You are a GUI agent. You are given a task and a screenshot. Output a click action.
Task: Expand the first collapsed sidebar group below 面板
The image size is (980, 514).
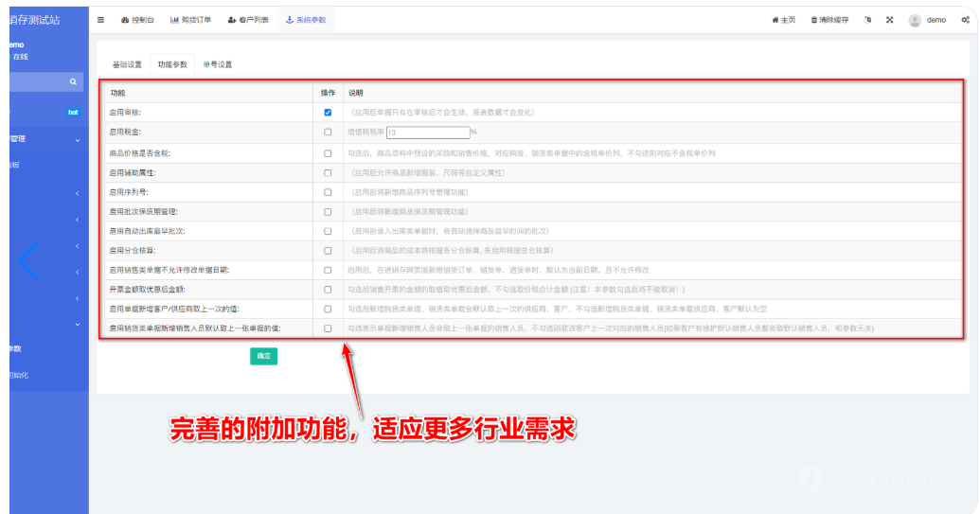click(78, 194)
